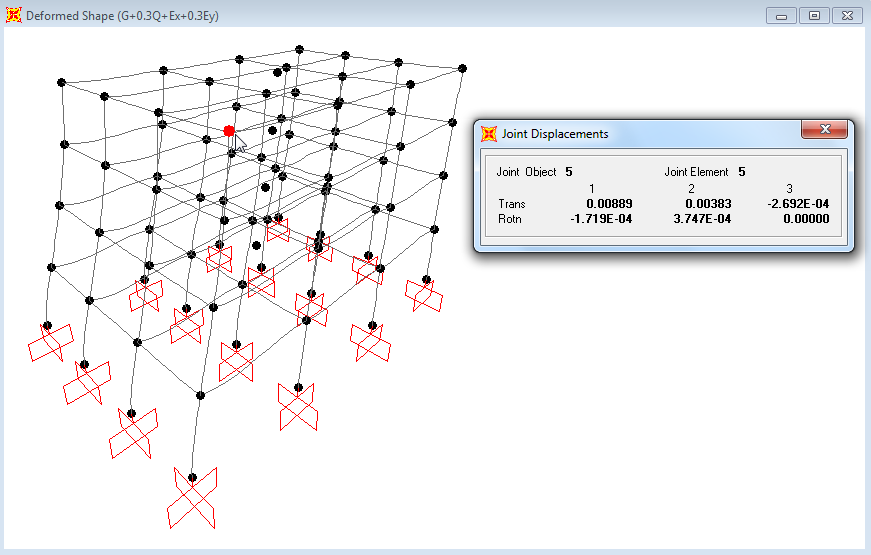The image size is (871, 555).
Task: Click rotation value 3.747E-04
Action: pos(702,219)
